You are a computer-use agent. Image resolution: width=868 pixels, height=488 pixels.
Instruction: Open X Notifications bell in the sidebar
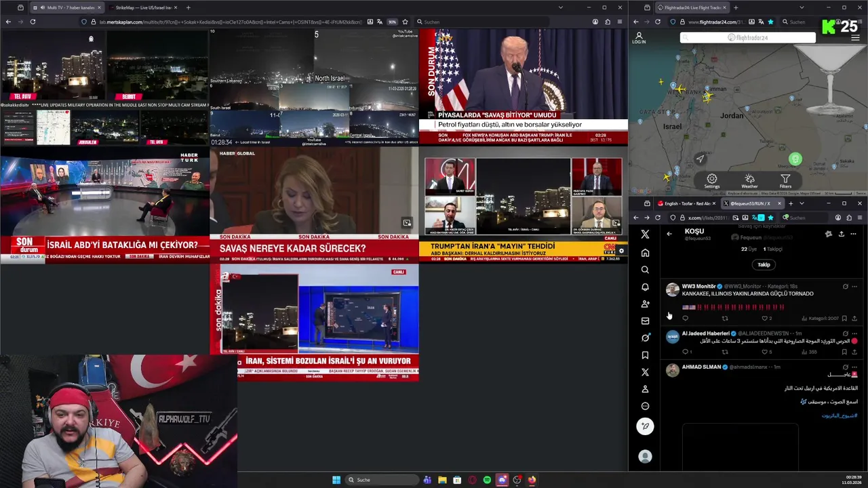(645, 287)
